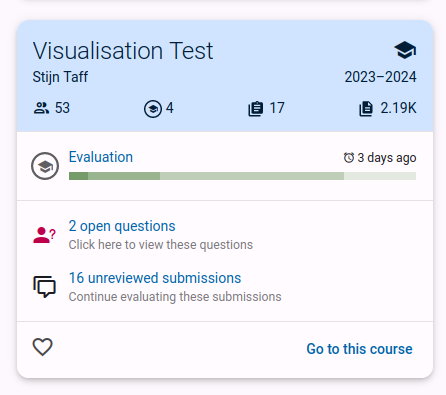The image size is (446, 395).
Task: Open the 16 unreviewed submissions link
Action: click(155, 278)
